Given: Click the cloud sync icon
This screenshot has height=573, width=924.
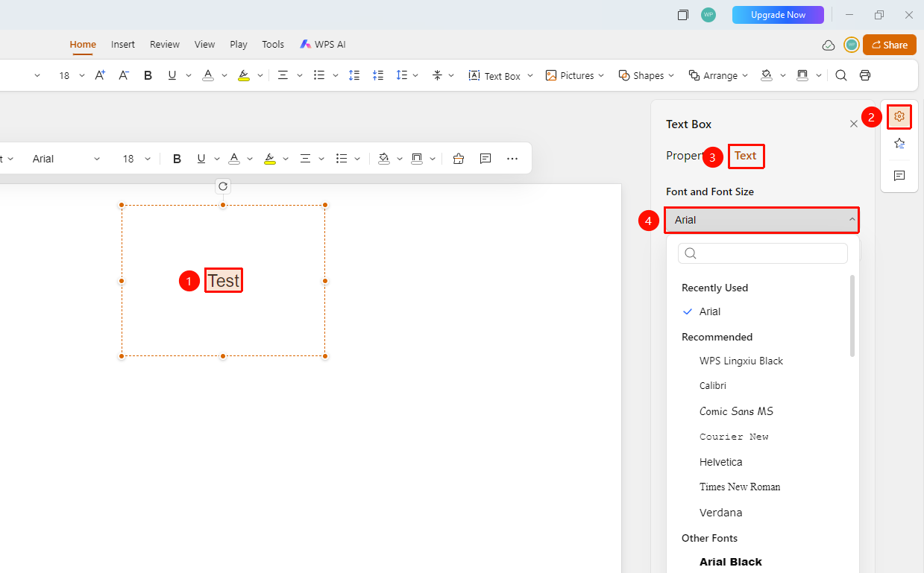Looking at the screenshot, I should 829,45.
